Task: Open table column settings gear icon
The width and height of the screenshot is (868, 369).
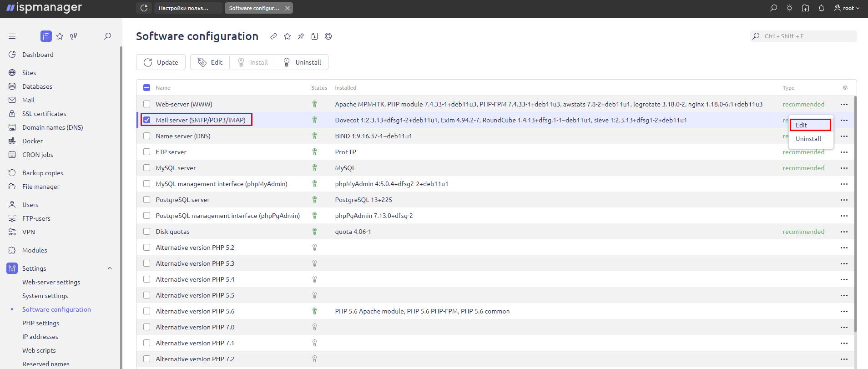Action: click(x=845, y=88)
